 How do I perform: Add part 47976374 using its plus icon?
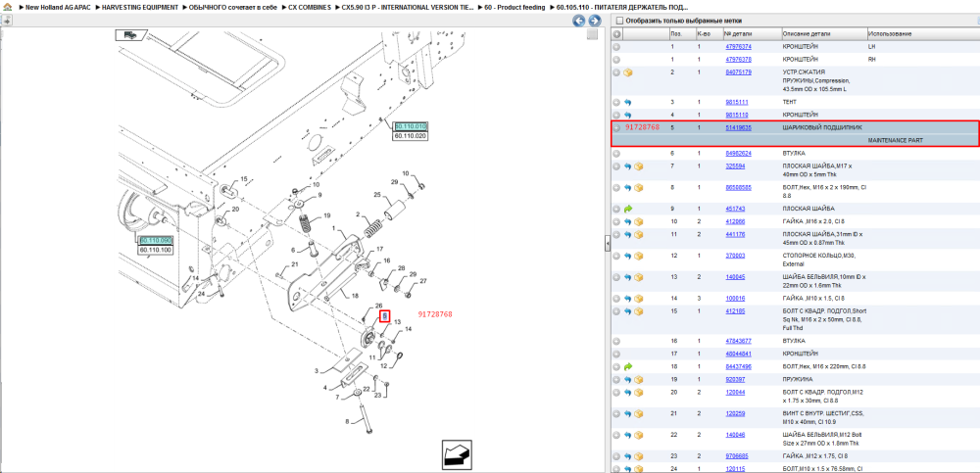[x=616, y=47]
